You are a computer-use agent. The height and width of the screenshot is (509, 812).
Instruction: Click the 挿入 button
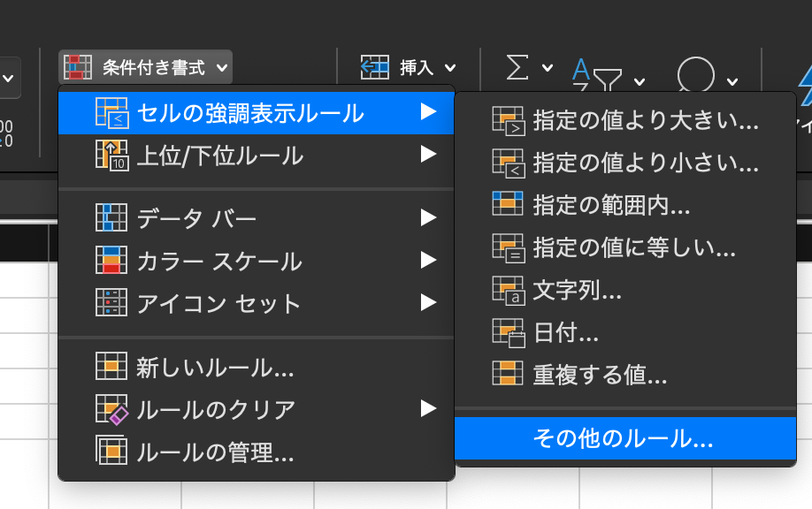[x=409, y=67]
